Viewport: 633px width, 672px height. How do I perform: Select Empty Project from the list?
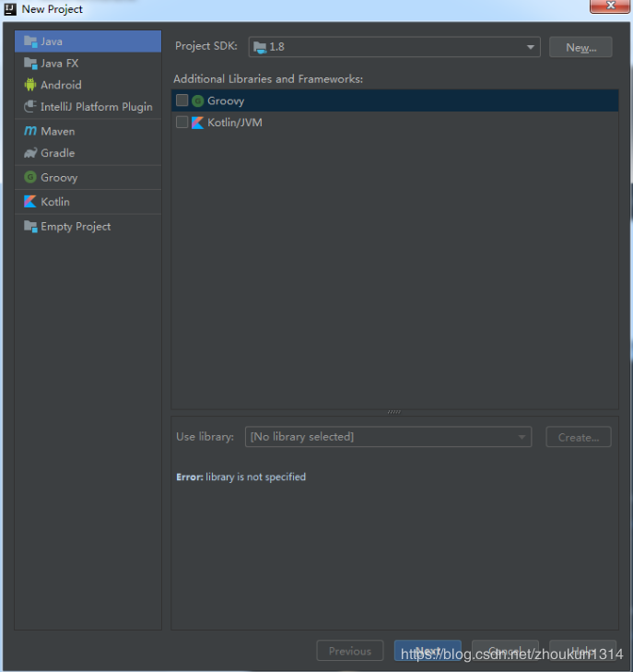pyautogui.click(x=75, y=227)
